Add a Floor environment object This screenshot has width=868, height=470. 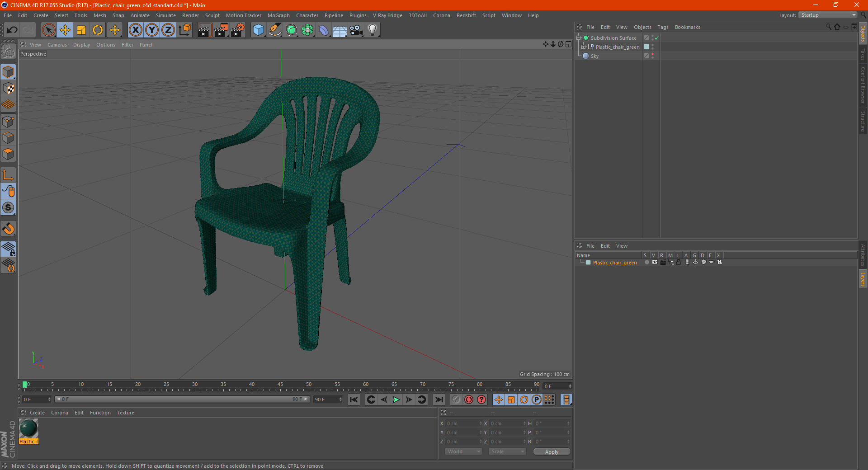(340, 30)
